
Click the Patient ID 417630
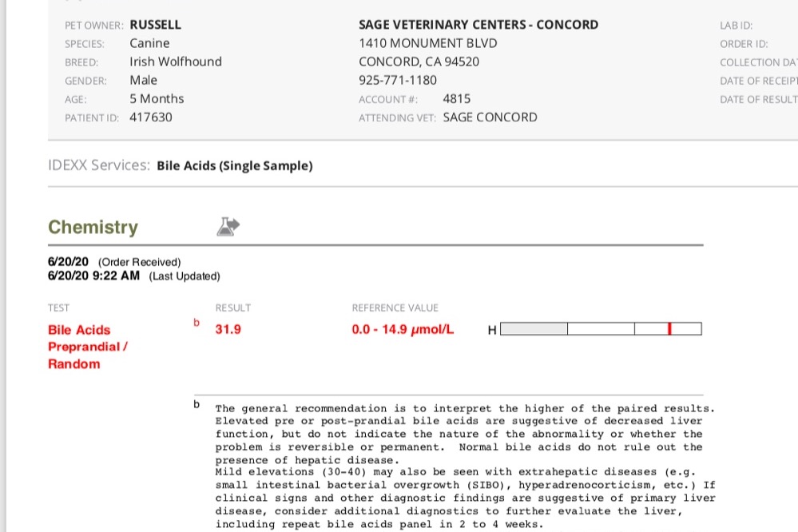click(150, 117)
